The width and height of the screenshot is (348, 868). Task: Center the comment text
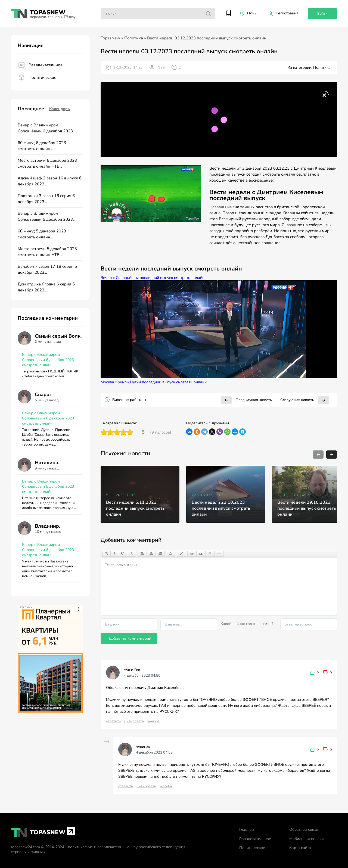pyautogui.click(x=151, y=554)
